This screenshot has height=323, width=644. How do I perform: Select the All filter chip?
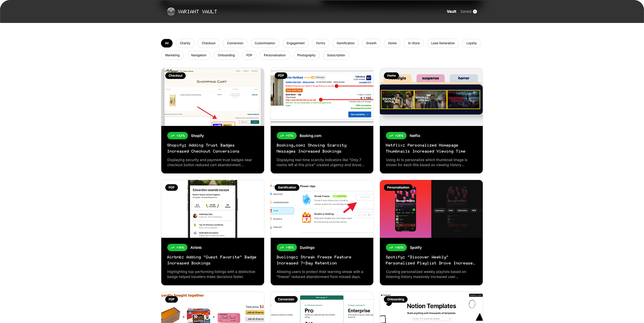pyautogui.click(x=167, y=43)
